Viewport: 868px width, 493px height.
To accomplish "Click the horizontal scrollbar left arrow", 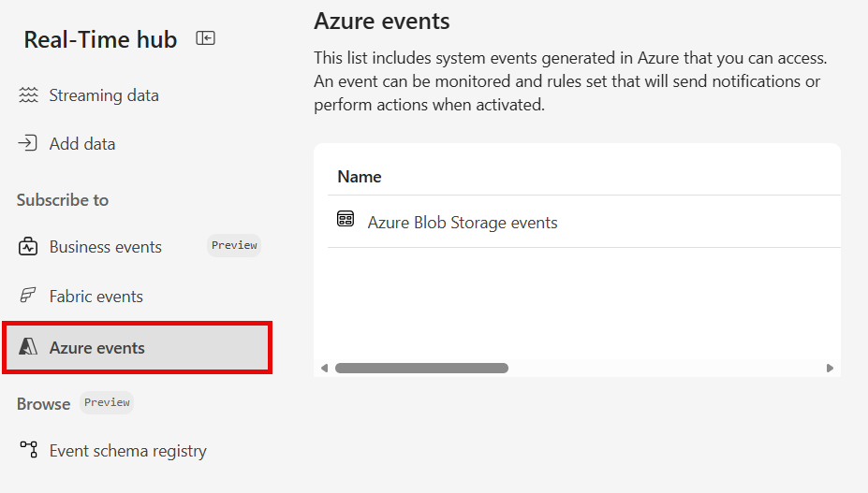I will (x=324, y=368).
